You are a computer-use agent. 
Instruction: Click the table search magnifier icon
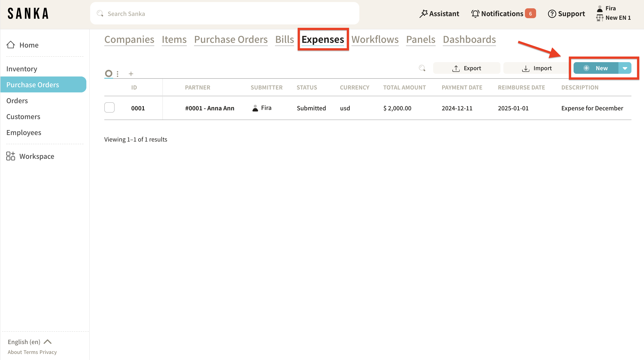pos(422,68)
